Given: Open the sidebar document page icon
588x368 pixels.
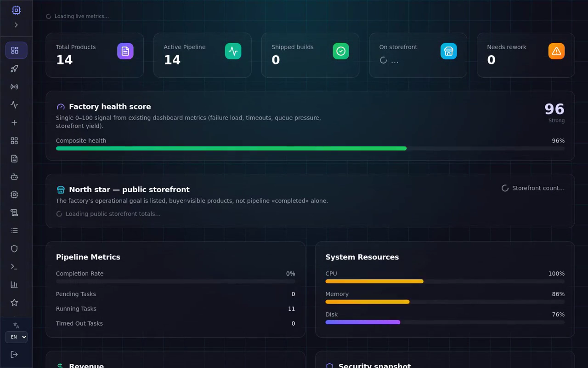Looking at the screenshot, I should pyautogui.click(x=14, y=158).
